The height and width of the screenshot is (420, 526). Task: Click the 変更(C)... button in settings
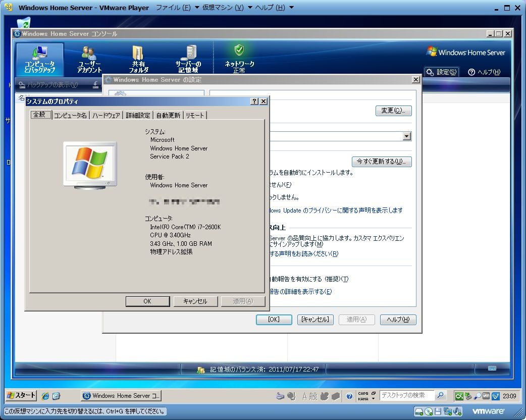(393, 111)
